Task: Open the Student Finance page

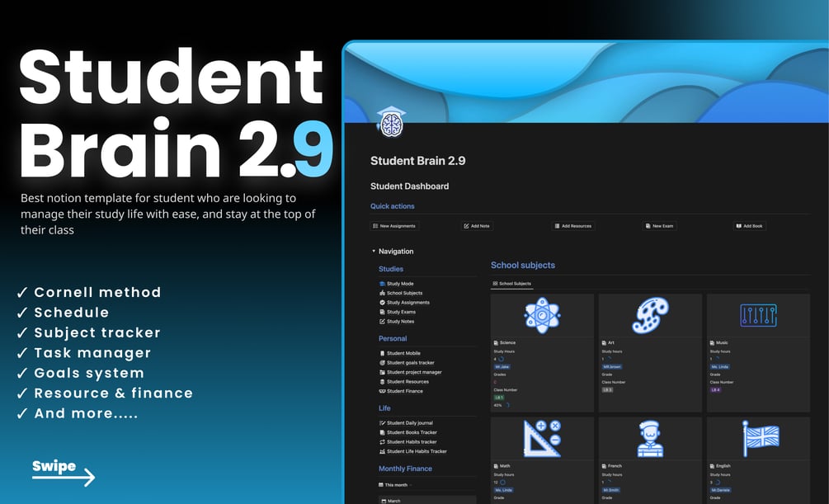Action: click(404, 391)
